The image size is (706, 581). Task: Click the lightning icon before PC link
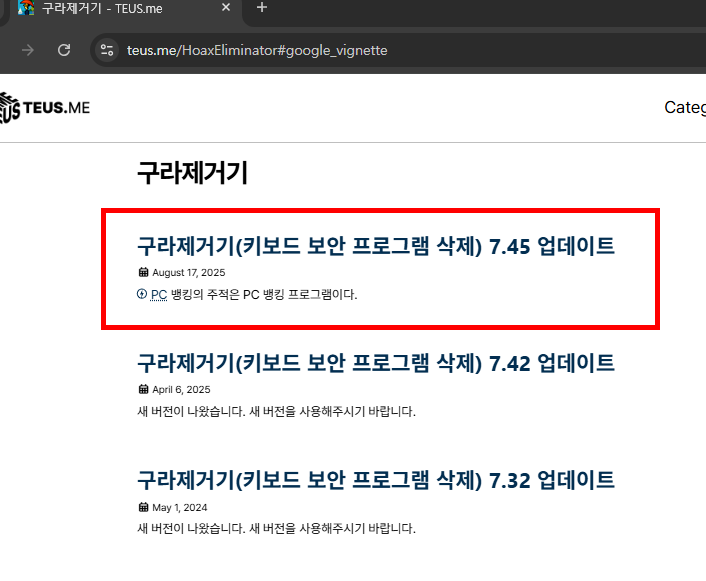point(142,294)
